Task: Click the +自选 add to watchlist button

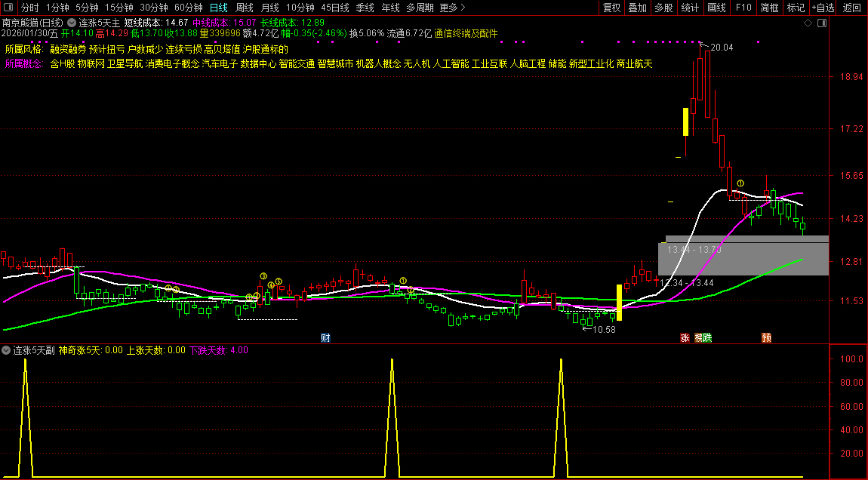Action: coord(823,8)
